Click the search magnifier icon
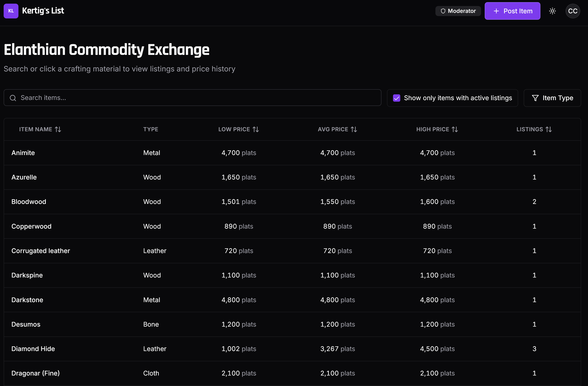The width and height of the screenshot is (588, 386). tap(13, 98)
